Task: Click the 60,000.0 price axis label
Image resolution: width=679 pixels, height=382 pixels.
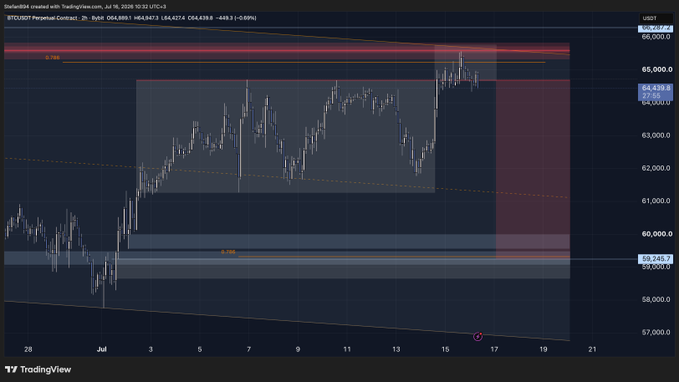Action: point(656,234)
